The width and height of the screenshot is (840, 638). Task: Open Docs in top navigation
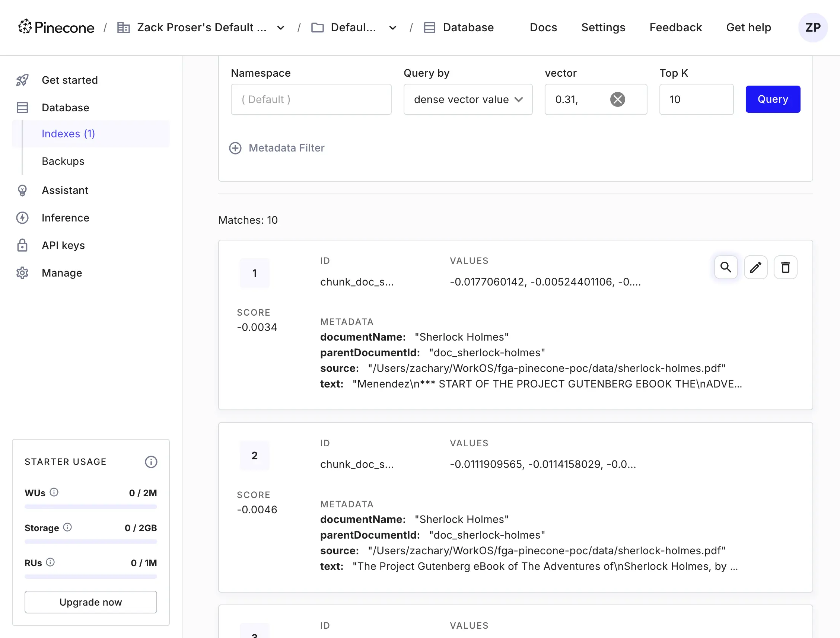(543, 27)
